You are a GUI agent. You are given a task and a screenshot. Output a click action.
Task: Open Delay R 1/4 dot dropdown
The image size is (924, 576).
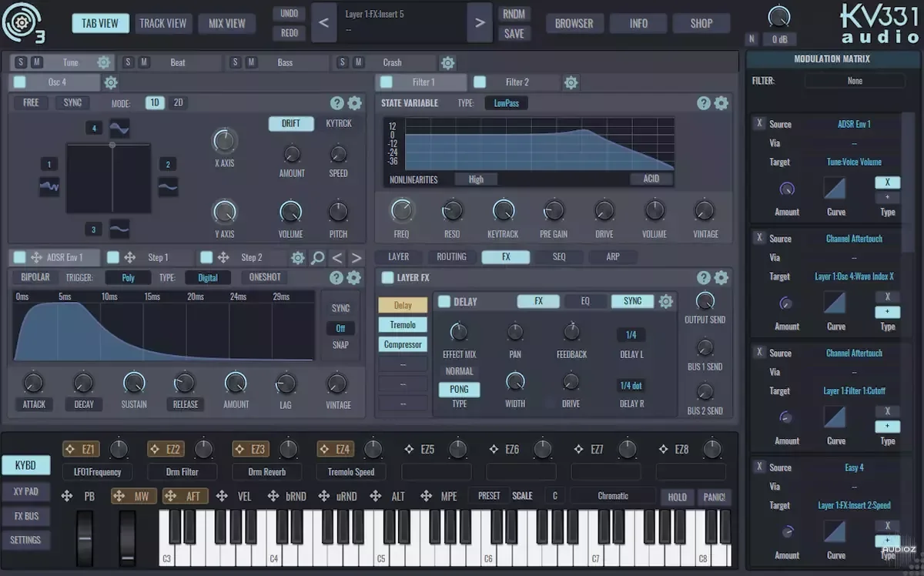[x=631, y=385]
